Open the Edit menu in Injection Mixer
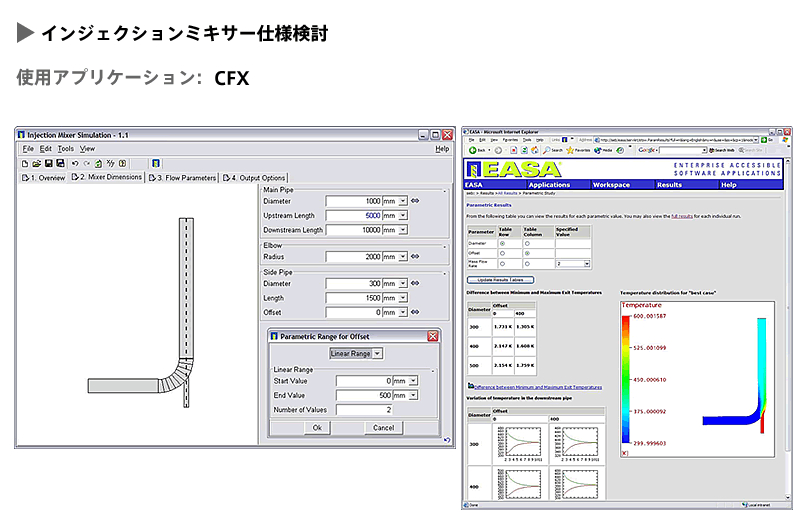 pyautogui.click(x=45, y=149)
